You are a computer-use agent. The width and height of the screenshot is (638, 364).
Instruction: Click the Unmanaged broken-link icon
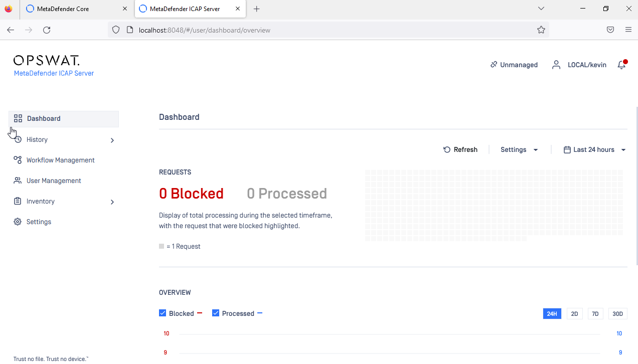pyautogui.click(x=494, y=64)
